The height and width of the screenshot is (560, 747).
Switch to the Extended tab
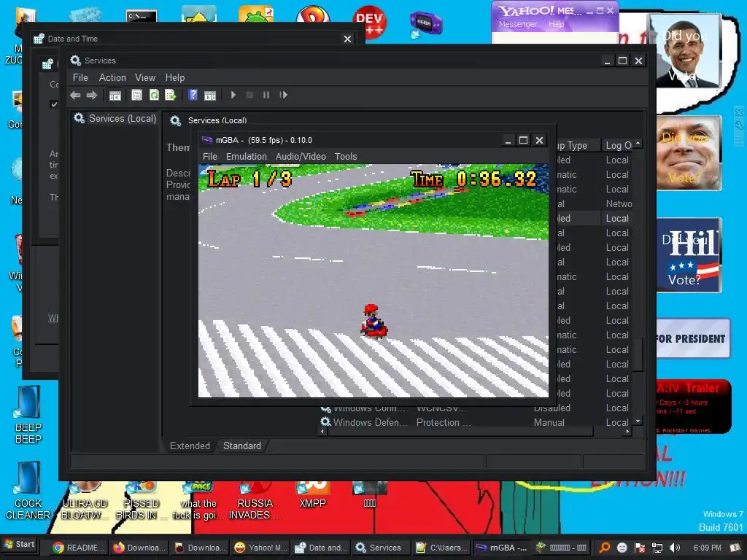click(190, 446)
